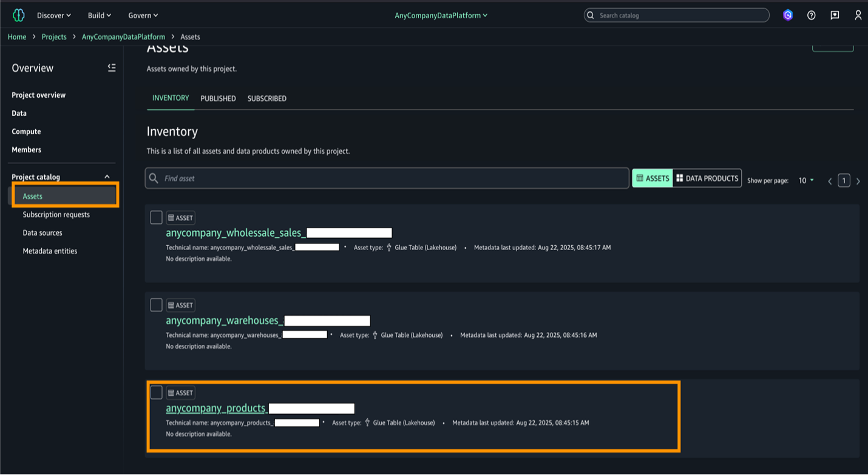Collapse the Project catalog section
Screen dimensions: 868x476
pos(107,177)
